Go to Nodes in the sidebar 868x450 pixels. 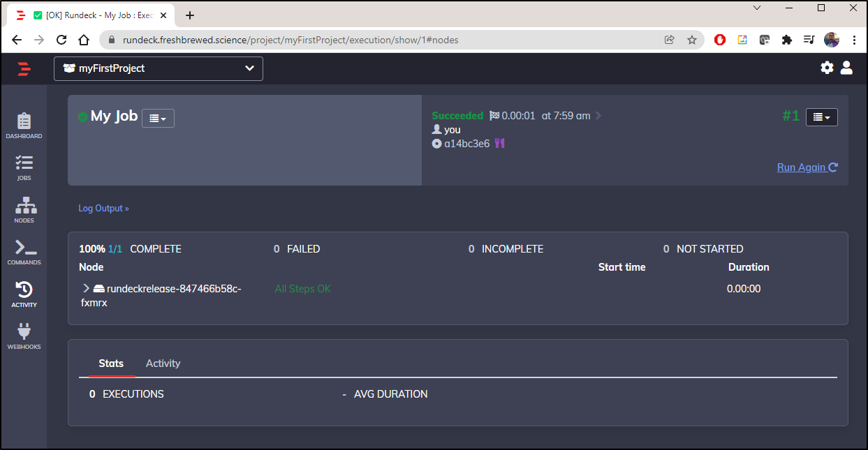pyautogui.click(x=24, y=210)
